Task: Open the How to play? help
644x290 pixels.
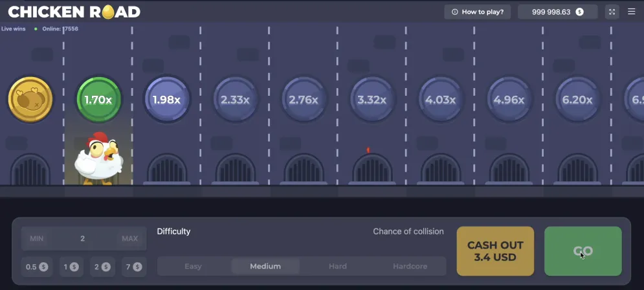Action: click(x=477, y=12)
